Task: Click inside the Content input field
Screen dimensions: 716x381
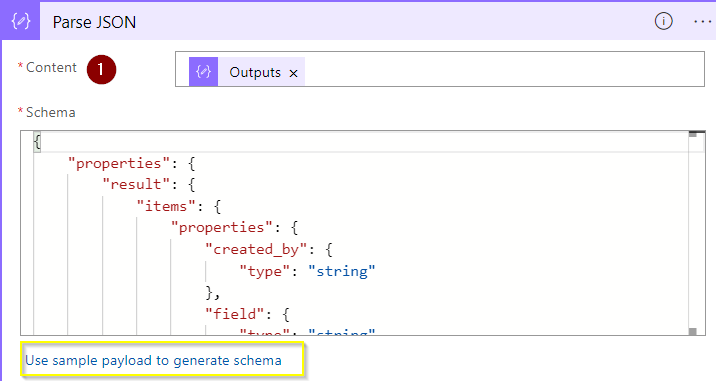Action: tap(440, 69)
